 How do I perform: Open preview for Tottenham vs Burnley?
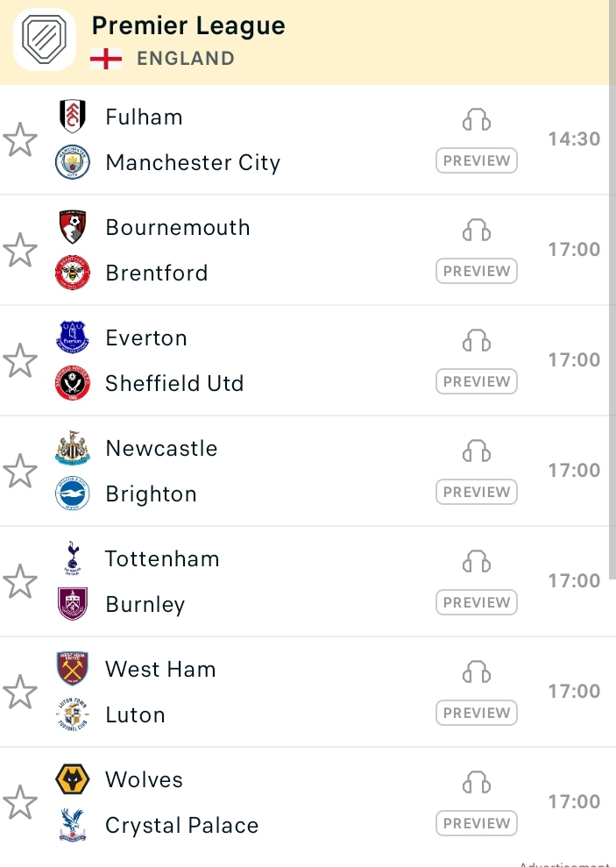coord(476,602)
